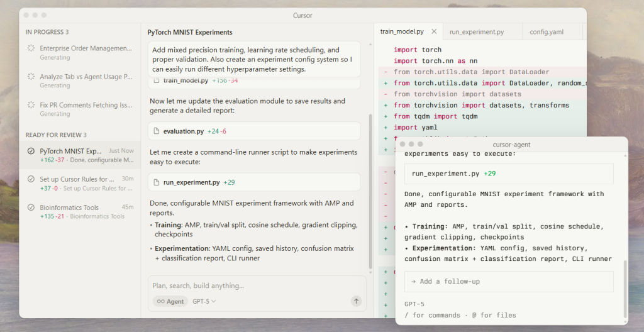This screenshot has width=644, height=332.
Task: Open the Agent mode selector
Action: pos(170,302)
